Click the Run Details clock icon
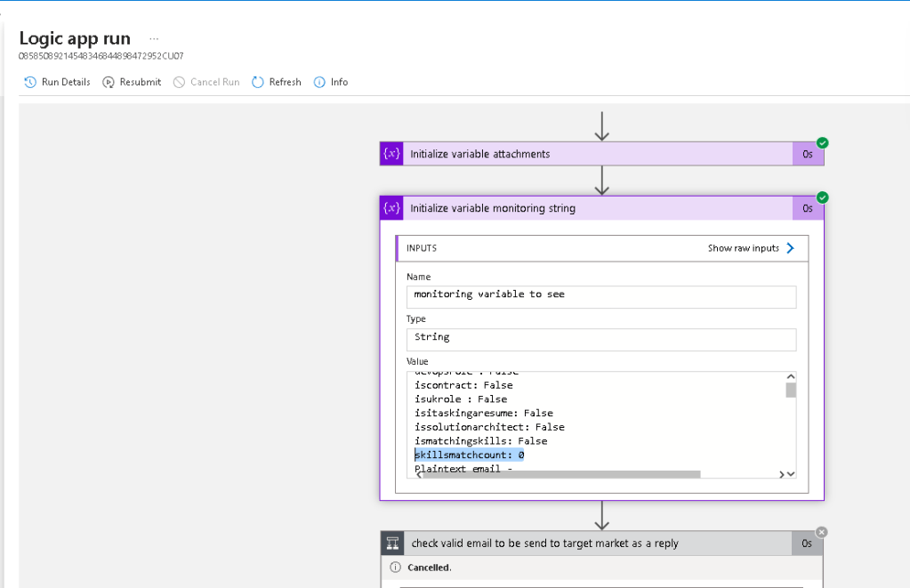This screenshot has width=910, height=588. point(30,82)
